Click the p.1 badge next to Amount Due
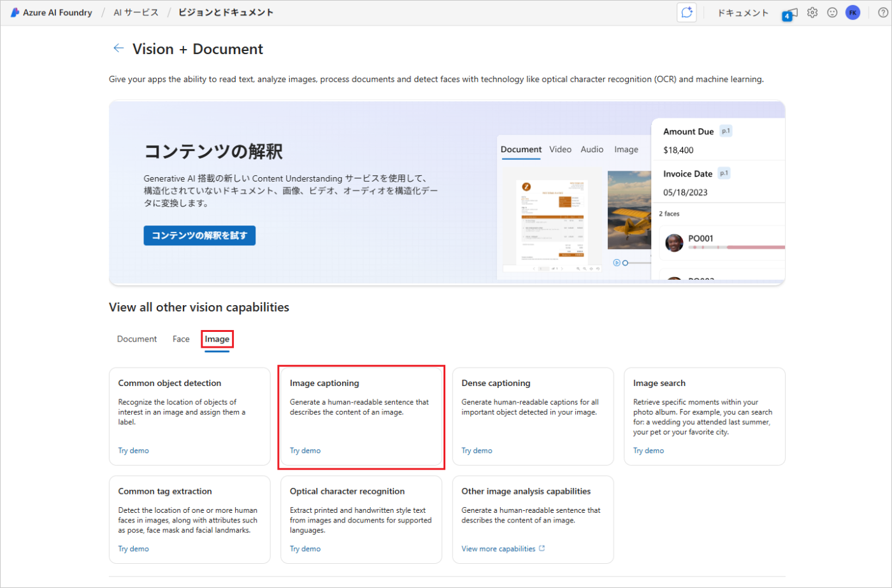The image size is (892, 588). coord(726,131)
